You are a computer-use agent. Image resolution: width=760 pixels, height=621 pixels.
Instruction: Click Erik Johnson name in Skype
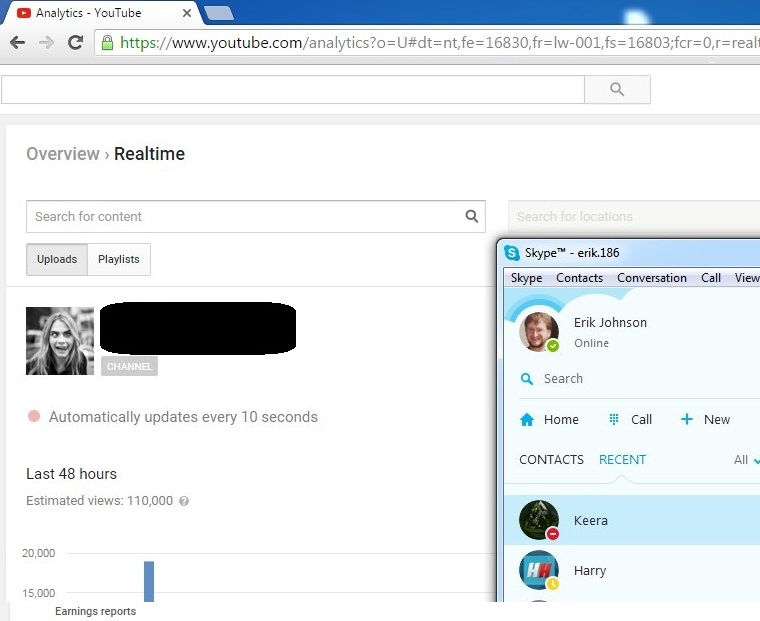(610, 323)
